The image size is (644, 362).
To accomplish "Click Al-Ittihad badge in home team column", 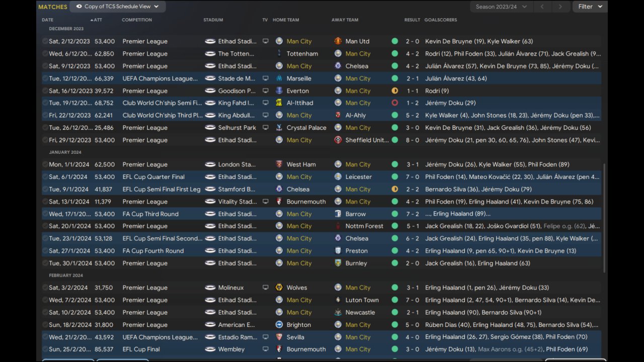I will tap(279, 103).
